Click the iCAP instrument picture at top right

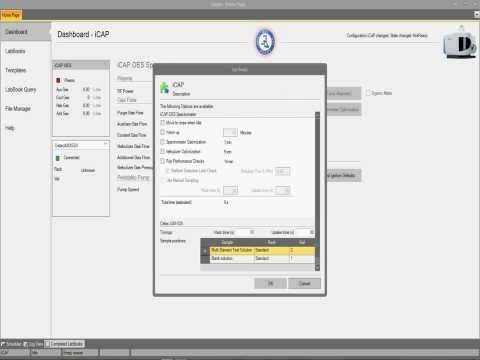tap(460, 43)
